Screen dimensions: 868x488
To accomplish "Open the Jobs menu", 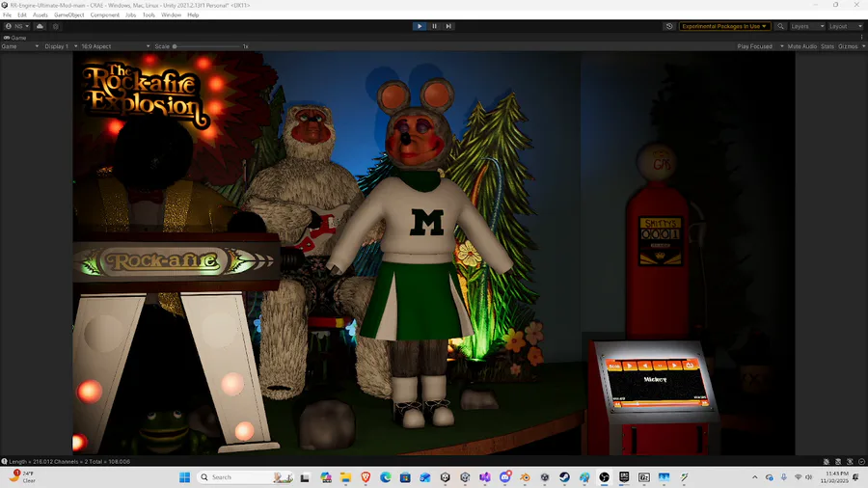I will point(130,14).
